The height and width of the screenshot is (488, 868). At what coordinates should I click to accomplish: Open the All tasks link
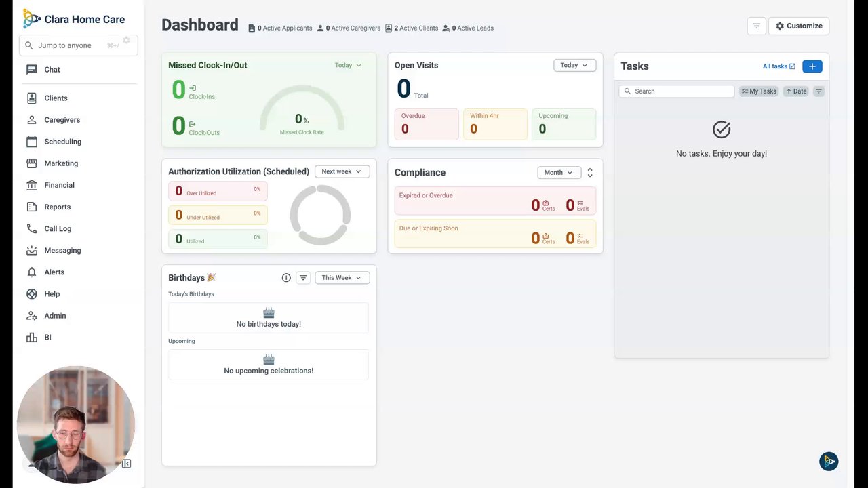[778, 66]
